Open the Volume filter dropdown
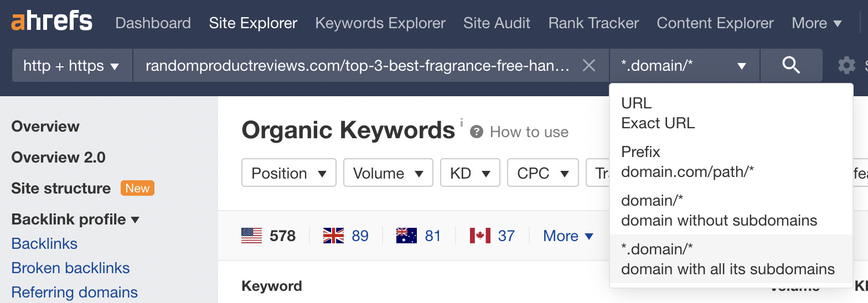The image size is (868, 303). 388,173
